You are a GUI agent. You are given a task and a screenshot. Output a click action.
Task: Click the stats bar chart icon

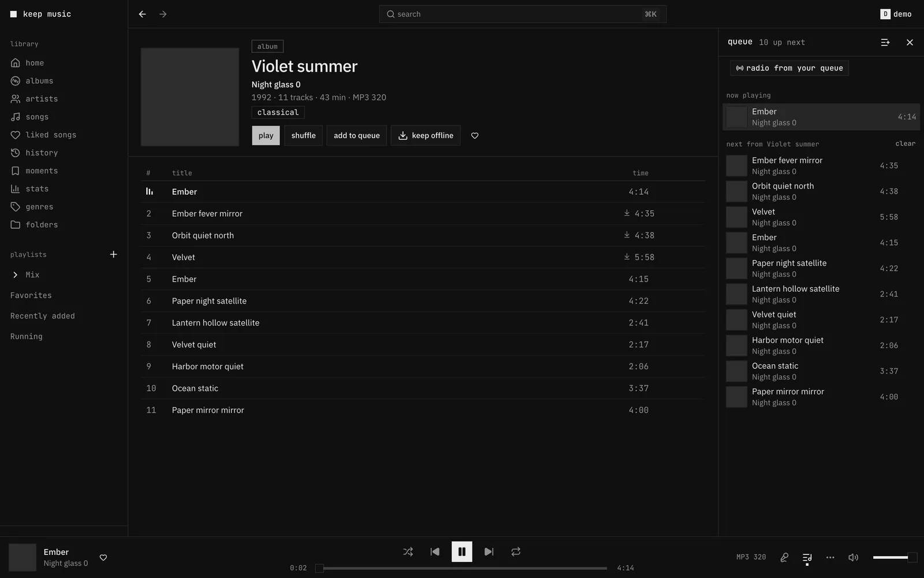16,188
